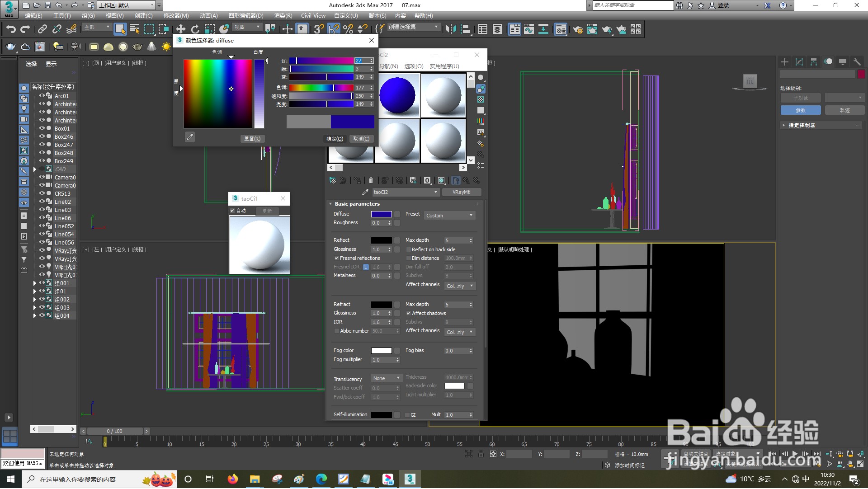Toggle the taoCi1 preview auto-update checkbox

click(232, 211)
